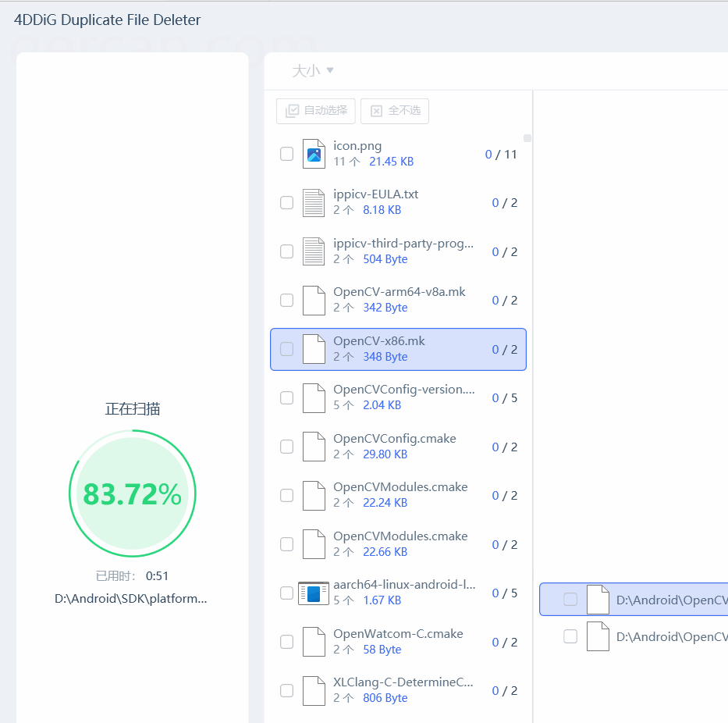Tick the OpenWatcom-C.cmake checkbox
728x723 pixels.
(287, 642)
